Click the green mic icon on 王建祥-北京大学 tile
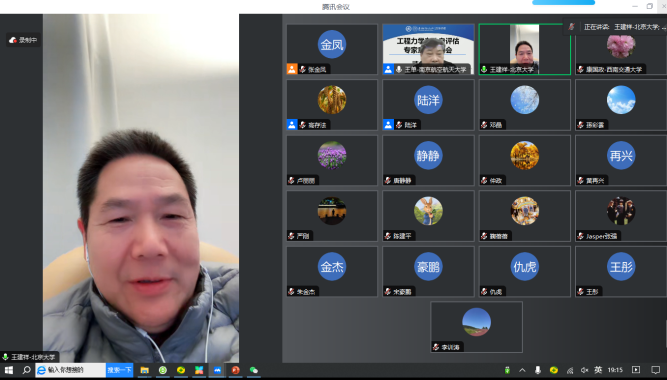This screenshot has height=380, width=667. coord(484,69)
